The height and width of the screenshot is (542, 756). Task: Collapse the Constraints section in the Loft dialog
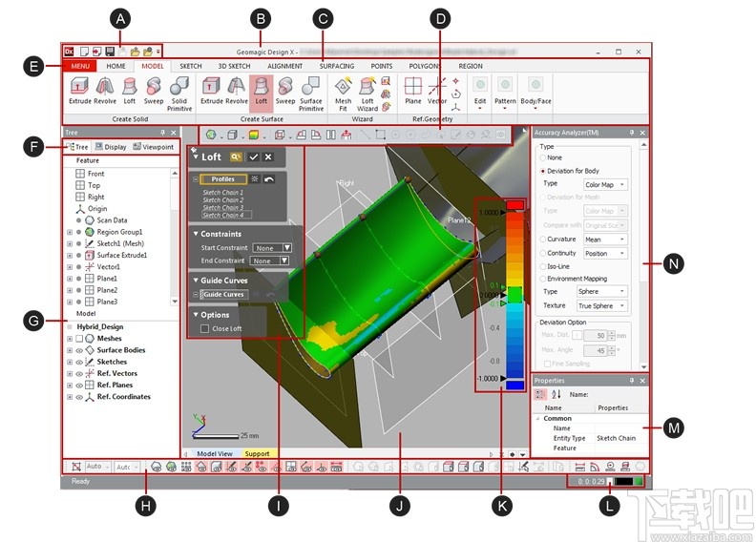coord(196,234)
